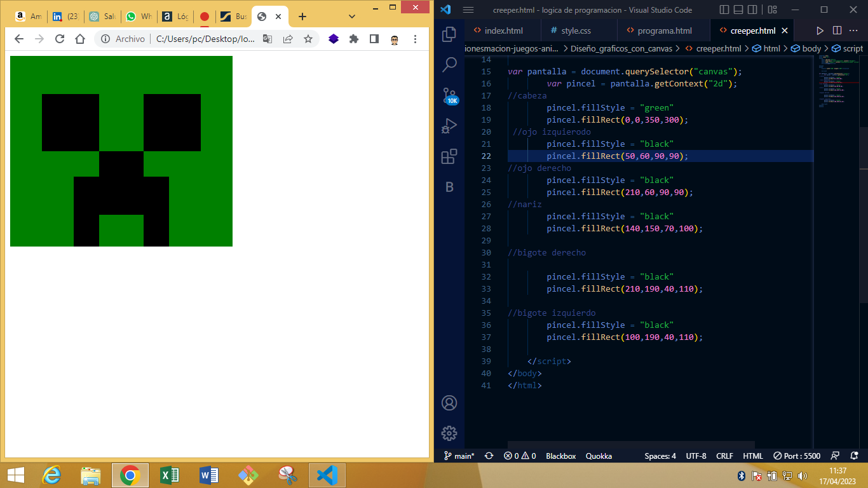The image size is (868, 488).
Task: Toggle secondary side bar layout icon
Action: [x=753, y=10]
